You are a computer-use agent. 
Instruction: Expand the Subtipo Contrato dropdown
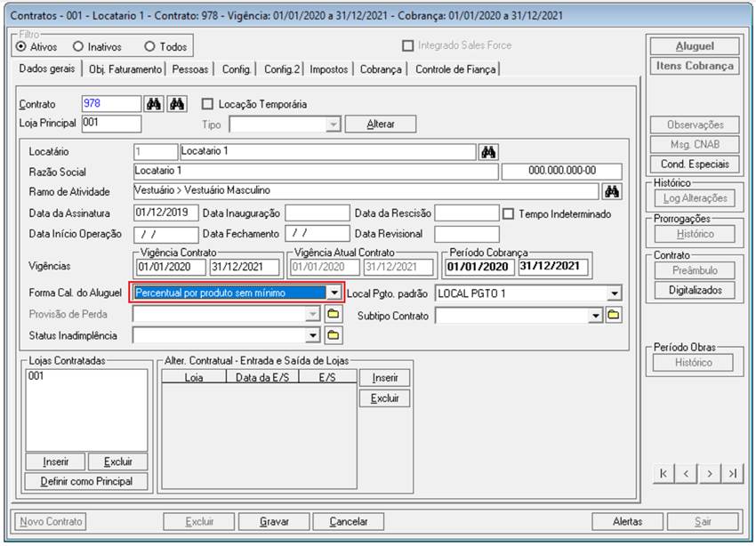[596, 316]
